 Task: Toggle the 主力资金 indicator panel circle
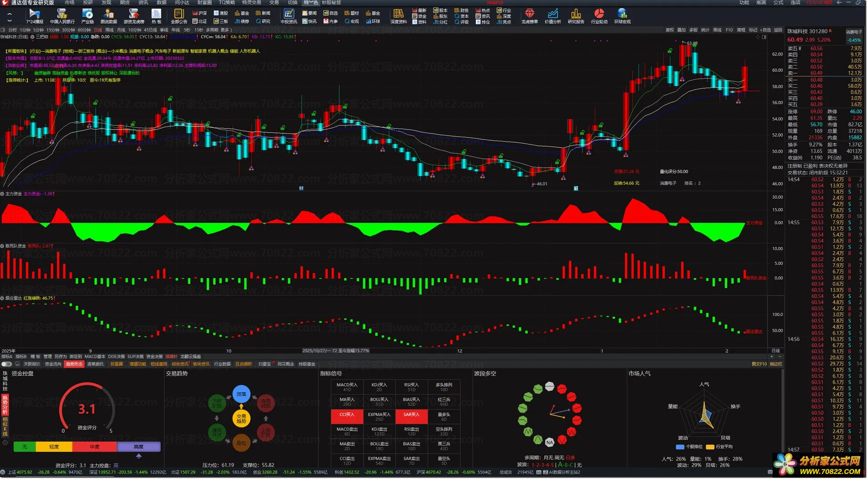pyautogui.click(x=2, y=194)
